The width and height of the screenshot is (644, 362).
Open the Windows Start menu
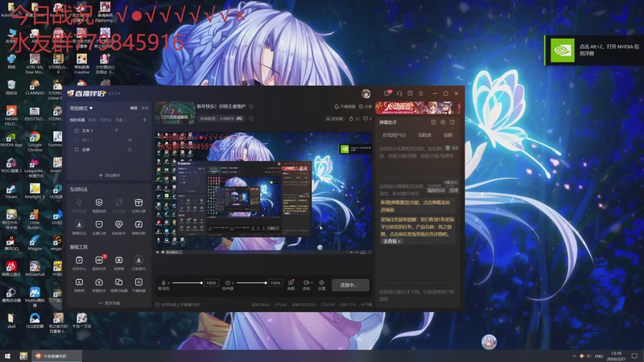[x=7, y=356]
